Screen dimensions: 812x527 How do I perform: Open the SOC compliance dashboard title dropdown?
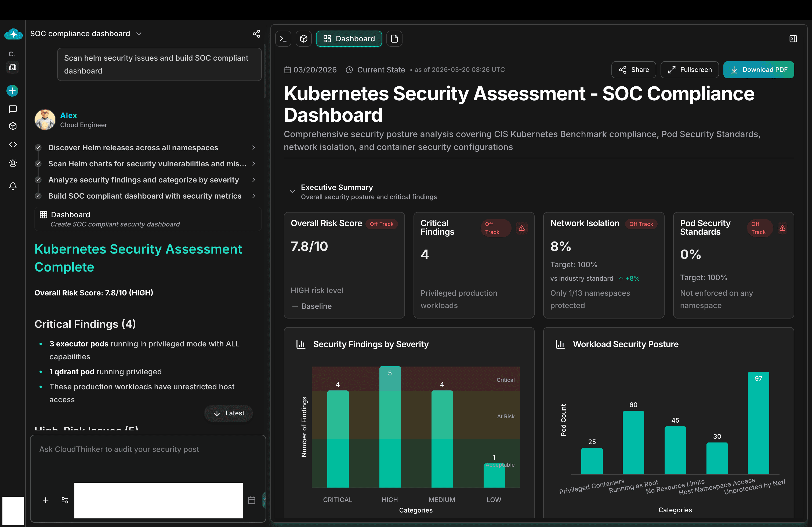click(139, 34)
